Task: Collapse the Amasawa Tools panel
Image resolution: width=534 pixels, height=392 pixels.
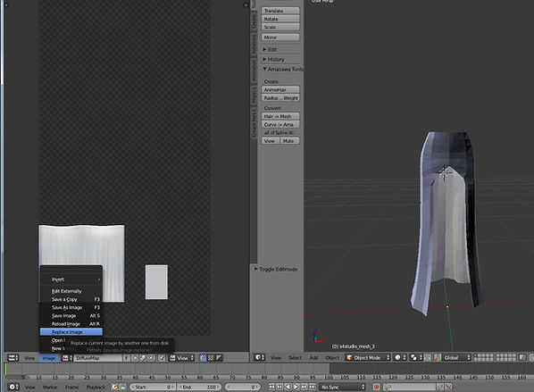Action: [x=282, y=69]
